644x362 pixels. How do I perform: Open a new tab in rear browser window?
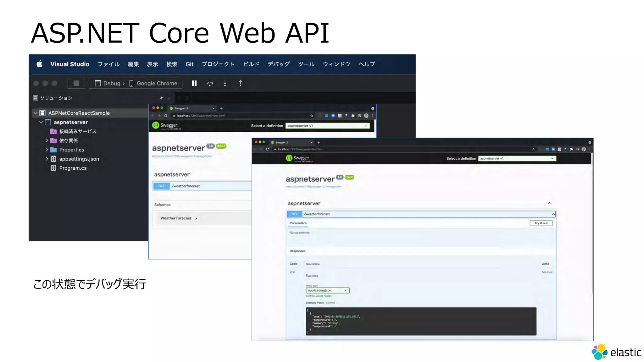coord(221,108)
